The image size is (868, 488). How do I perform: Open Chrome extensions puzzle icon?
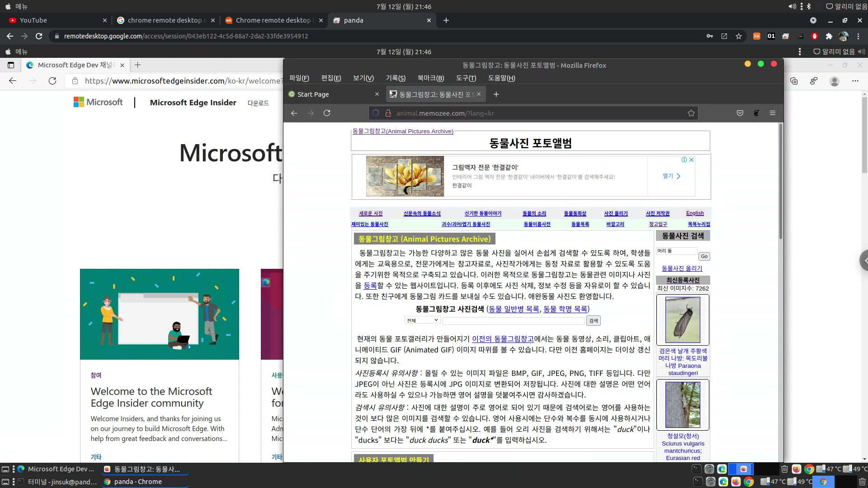[x=829, y=36]
